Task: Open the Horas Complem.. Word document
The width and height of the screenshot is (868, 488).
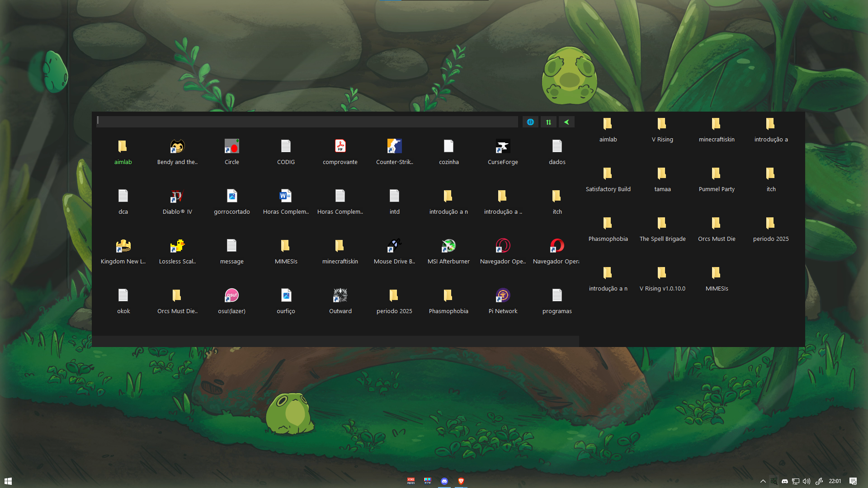Action: coord(286,197)
